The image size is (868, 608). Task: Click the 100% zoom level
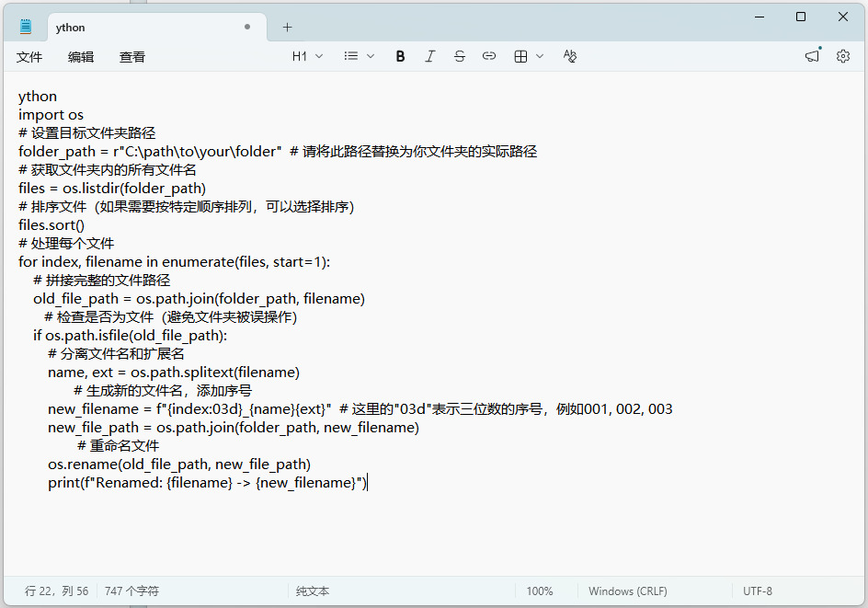(540, 591)
